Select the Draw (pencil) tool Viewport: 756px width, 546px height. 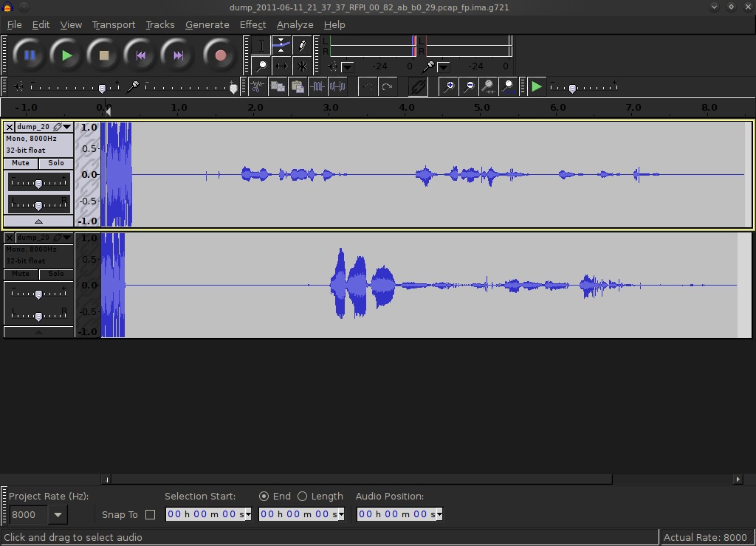301,46
